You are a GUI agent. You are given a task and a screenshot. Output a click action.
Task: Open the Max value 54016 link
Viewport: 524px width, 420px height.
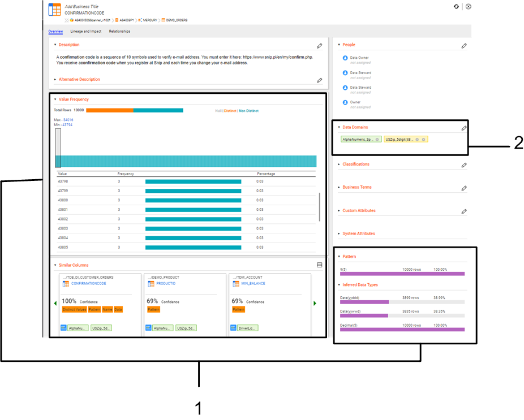[68, 120]
